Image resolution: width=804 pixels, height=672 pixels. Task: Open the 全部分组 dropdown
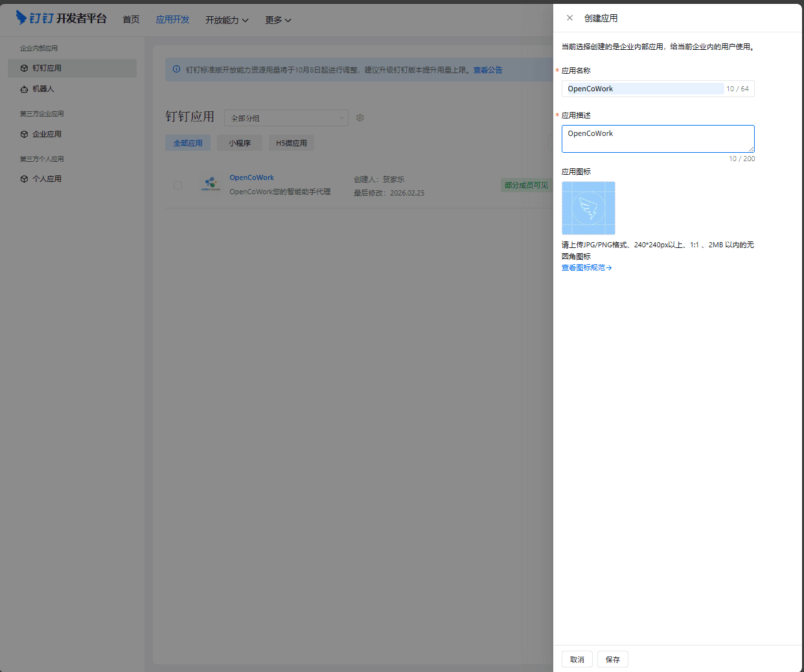(x=286, y=118)
